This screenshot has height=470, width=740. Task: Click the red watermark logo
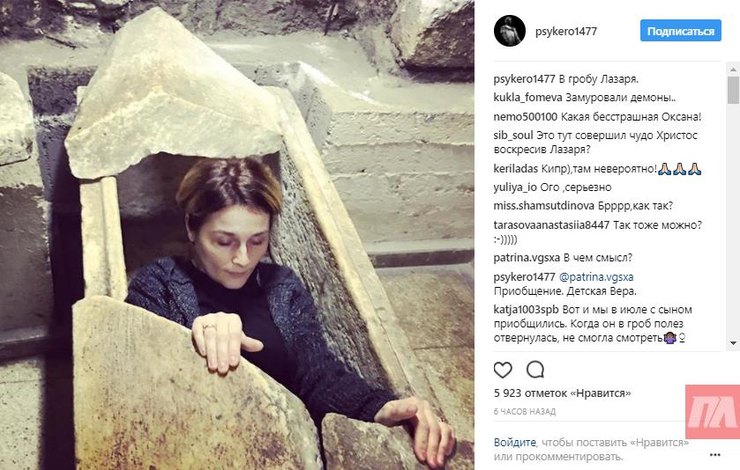(x=713, y=411)
